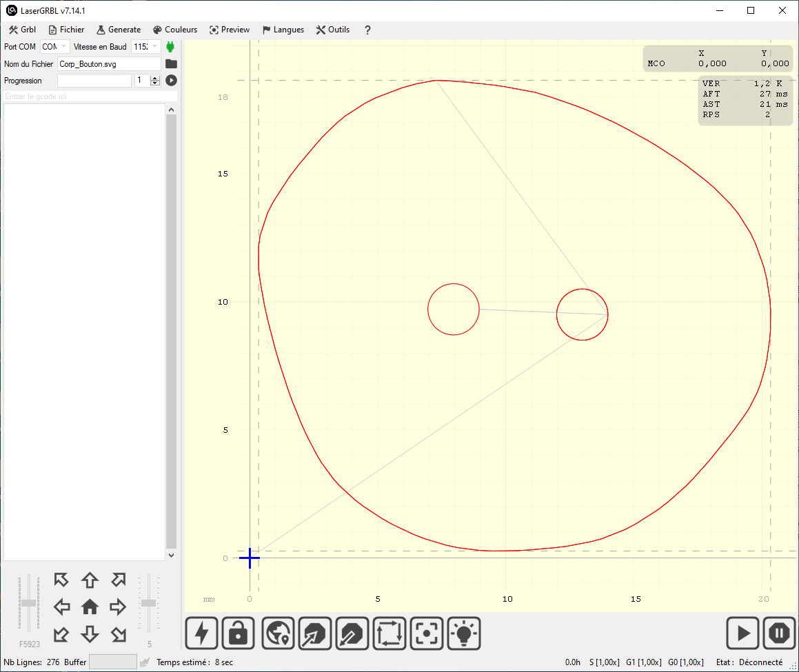Click the green plug connect icon
799x672 pixels.
[170, 47]
